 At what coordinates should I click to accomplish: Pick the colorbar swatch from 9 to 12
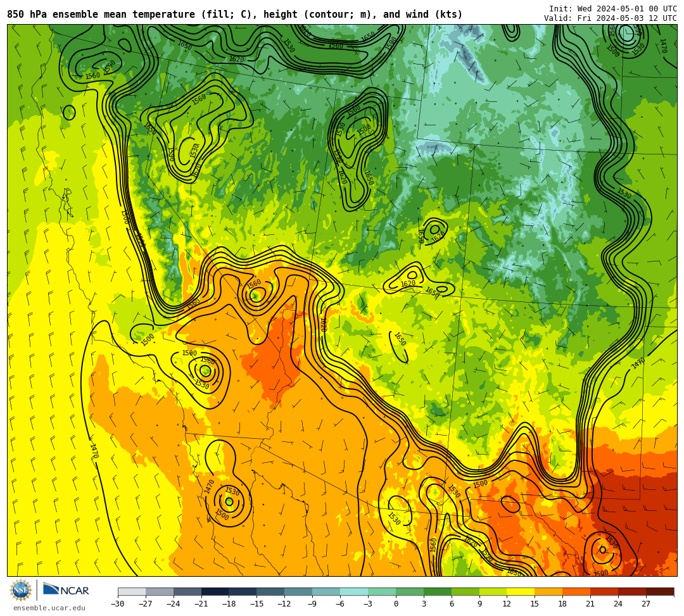493,591
